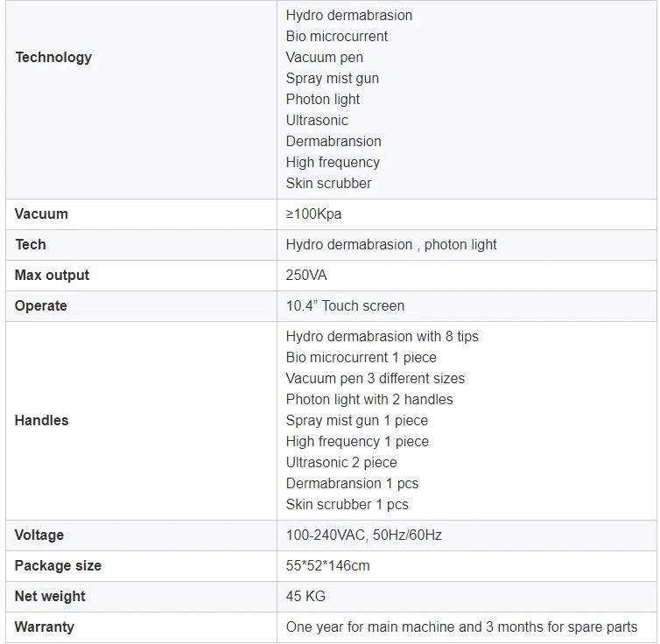Click the "Ultrasonic 2 piece" line
The image size is (660, 644).
pyautogui.click(x=341, y=463)
